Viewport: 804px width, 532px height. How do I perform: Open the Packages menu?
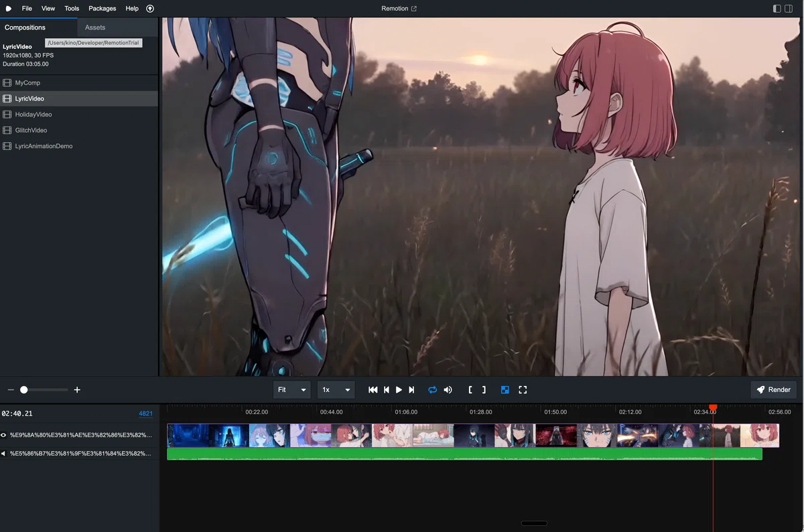point(103,9)
